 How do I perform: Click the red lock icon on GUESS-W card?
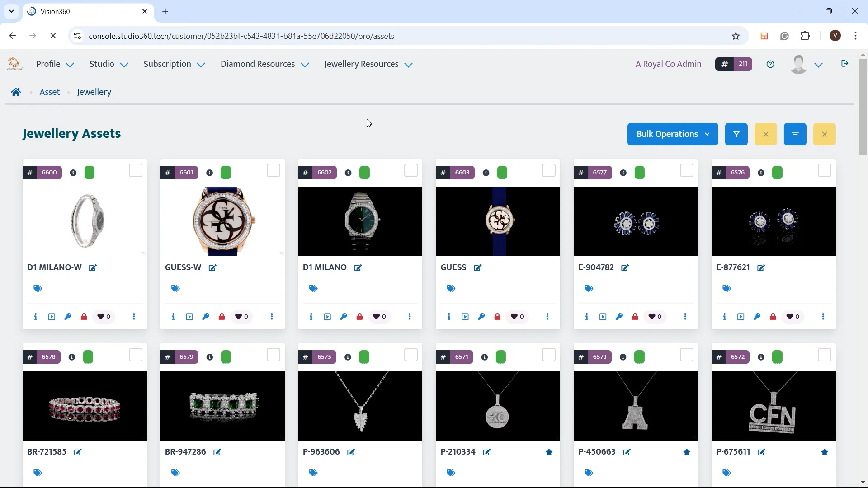pyautogui.click(x=222, y=317)
